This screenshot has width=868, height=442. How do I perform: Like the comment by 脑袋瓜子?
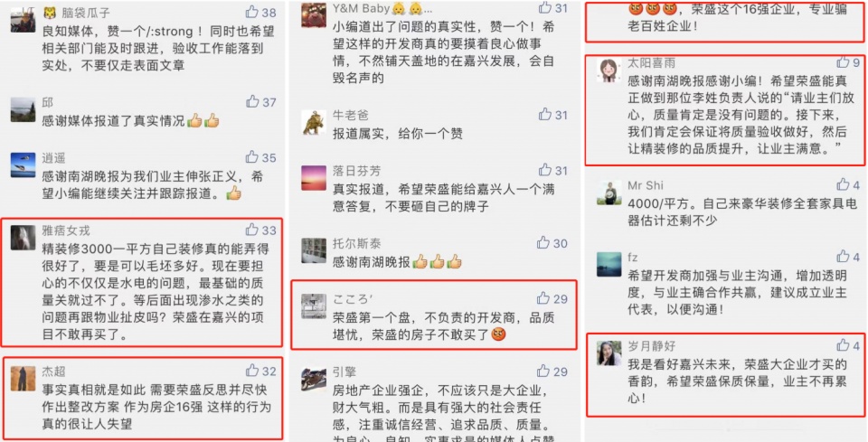252,12
